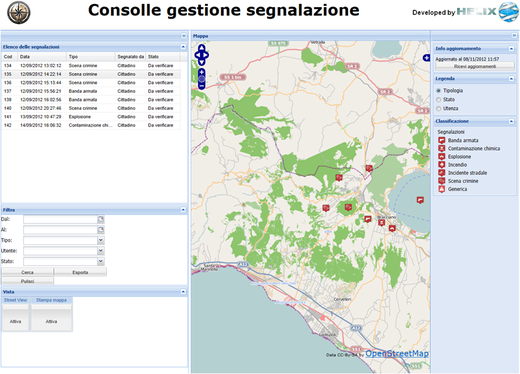Open the Dal date picker calendar icon
The height and width of the screenshot is (374, 520).
(x=101, y=219)
